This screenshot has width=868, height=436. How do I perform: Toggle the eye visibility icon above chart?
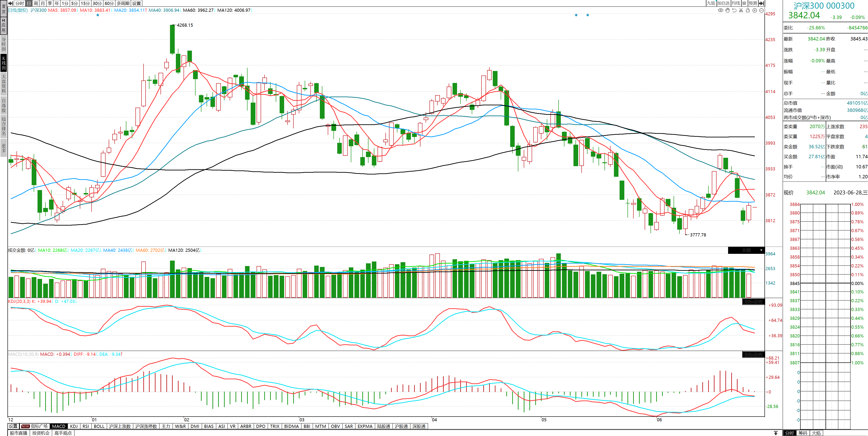(x=720, y=10)
